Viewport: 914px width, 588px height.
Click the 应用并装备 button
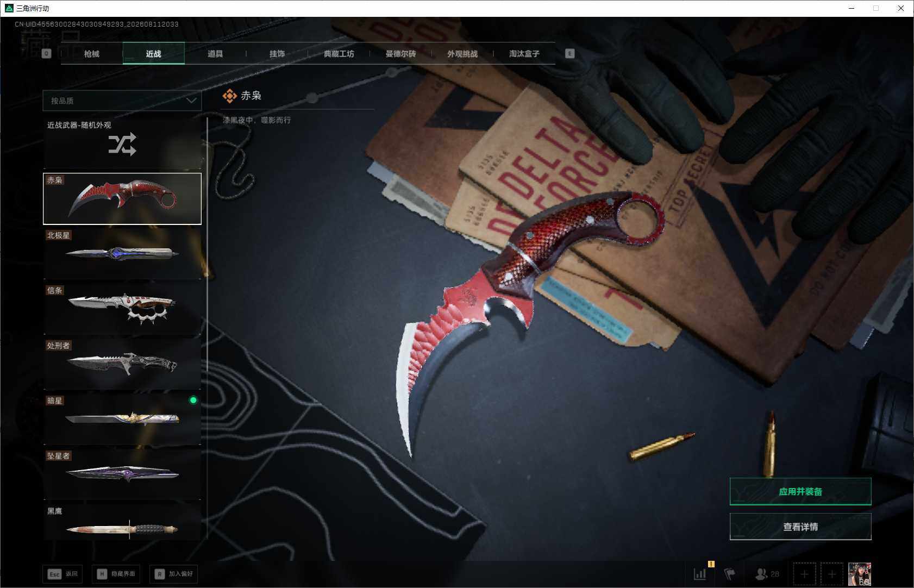(x=800, y=492)
